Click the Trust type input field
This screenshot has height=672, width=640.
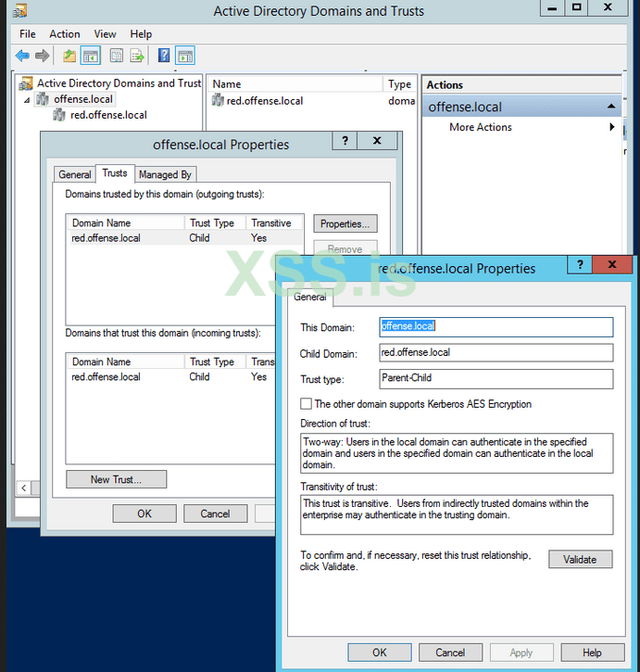tap(496, 379)
